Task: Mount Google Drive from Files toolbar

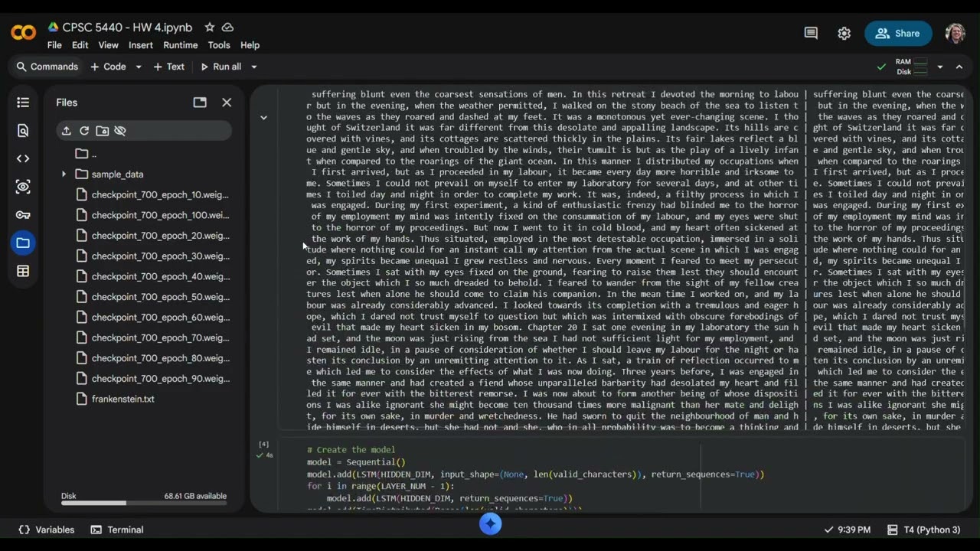Action: click(102, 131)
